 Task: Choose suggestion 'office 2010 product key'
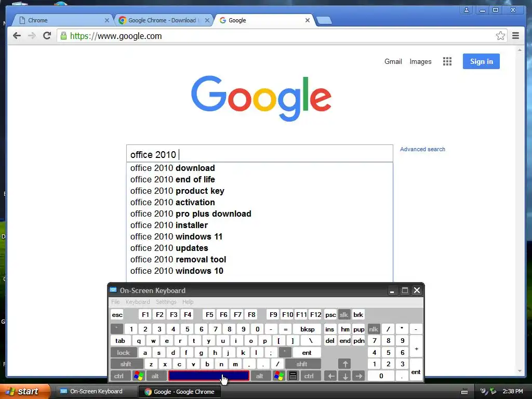[260, 191]
